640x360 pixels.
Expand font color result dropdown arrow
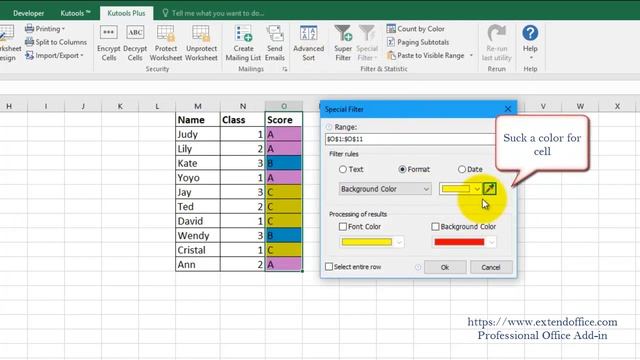(399, 242)
